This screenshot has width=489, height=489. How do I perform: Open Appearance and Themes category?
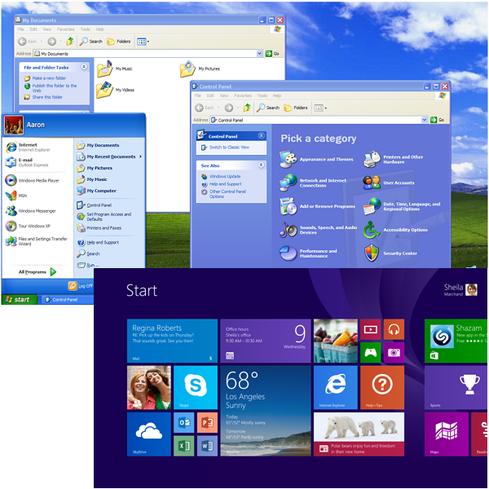tap(316, 159)
